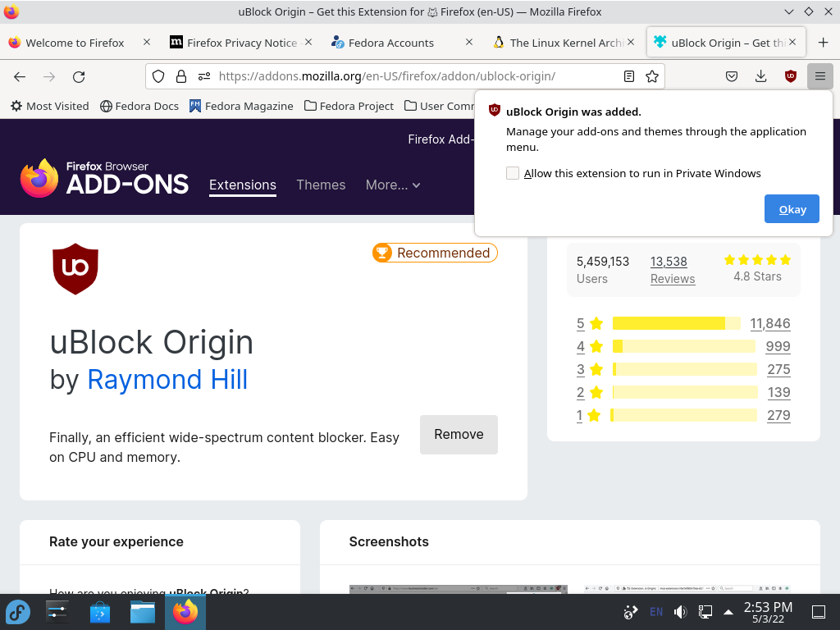Screen dimensions: 840x630
Task: Open the Downloads panel
Action: pyautogui.click(x=760, y=76)
